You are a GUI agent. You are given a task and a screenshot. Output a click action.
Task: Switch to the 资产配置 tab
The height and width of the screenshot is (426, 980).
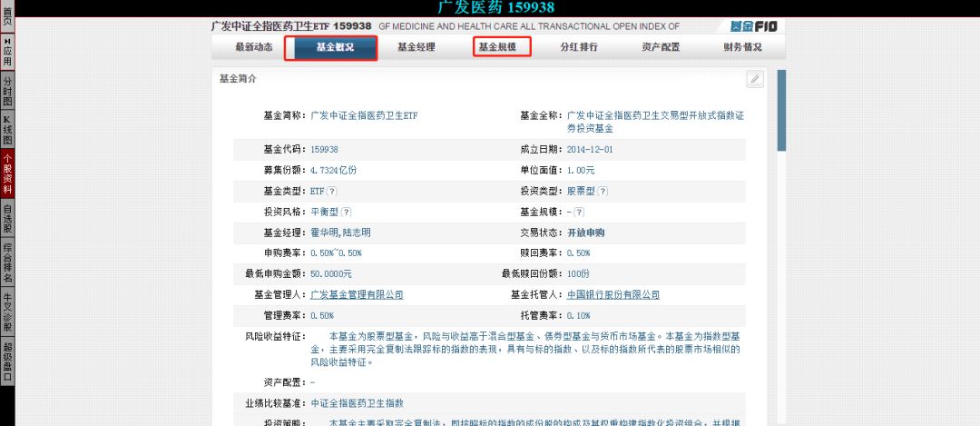point(661,47)
